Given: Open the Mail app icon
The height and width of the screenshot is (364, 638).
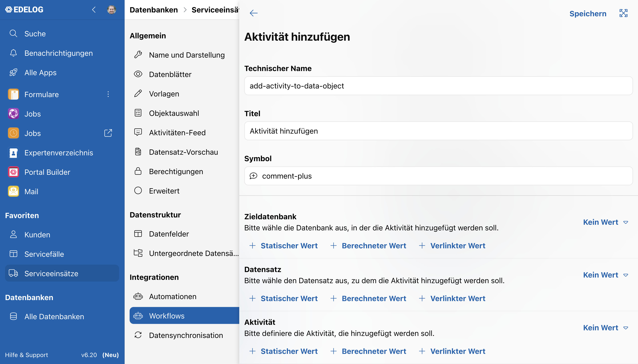Looking at the screenshot, I should coord(13,192).
